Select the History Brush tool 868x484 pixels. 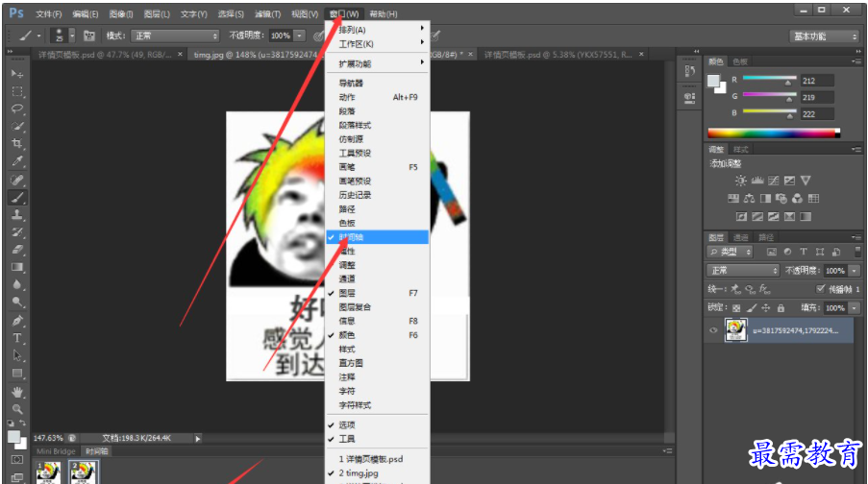click(x=17, y=232)
